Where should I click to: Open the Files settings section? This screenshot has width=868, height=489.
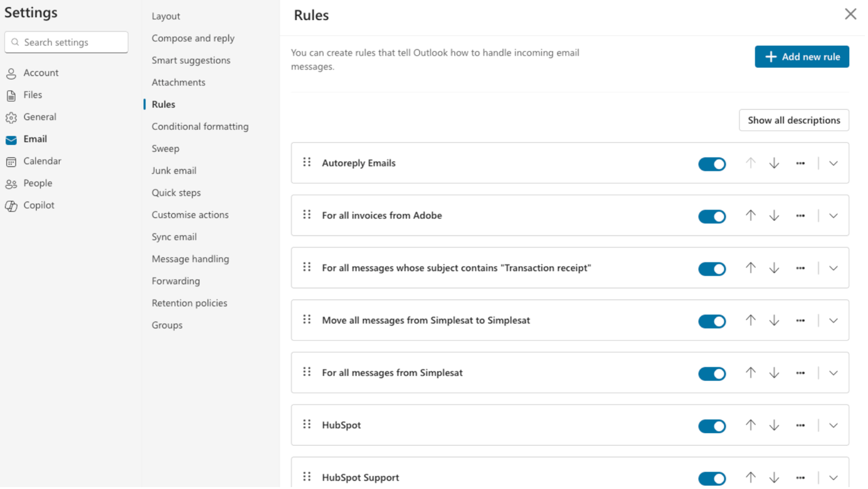pyautogui.click(x=11, y=95)
